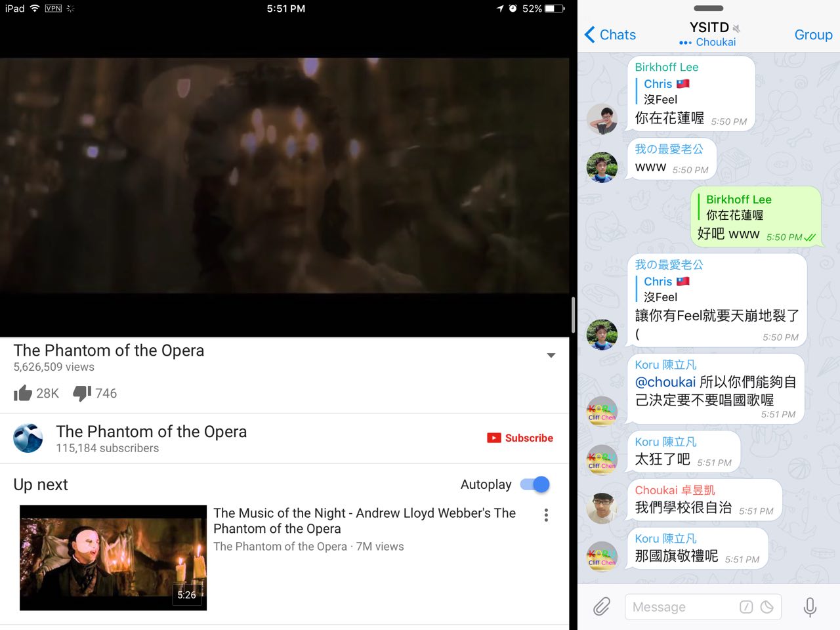Screen dimensions: 840x630
Task: Tap the sender name Choukai 卓昱凱
Action: point(675,490)
